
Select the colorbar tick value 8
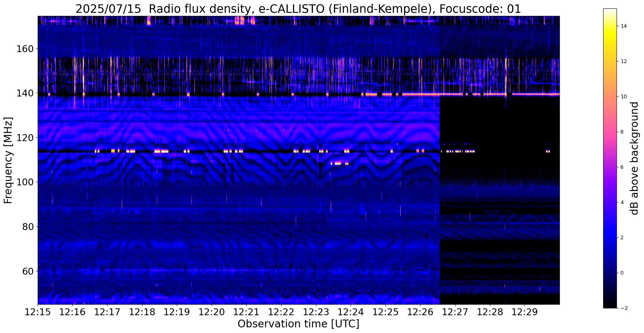(622, 132)
